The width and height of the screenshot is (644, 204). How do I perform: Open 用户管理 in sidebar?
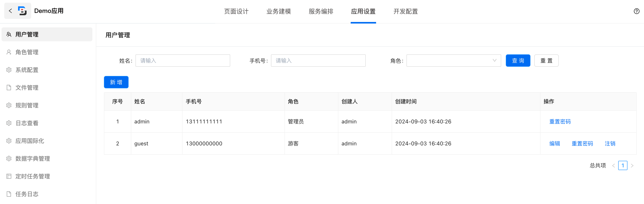tap(47, 34)
